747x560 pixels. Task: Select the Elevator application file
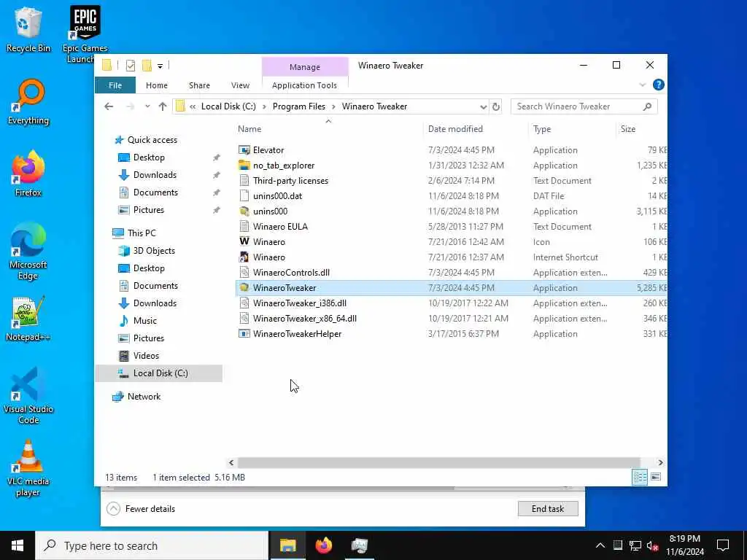pos(451,150)
